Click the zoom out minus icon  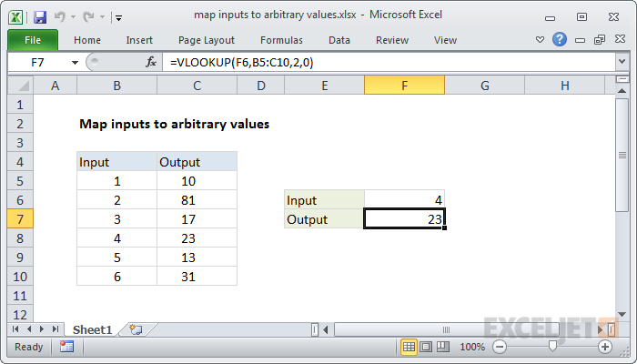[499, 347]
